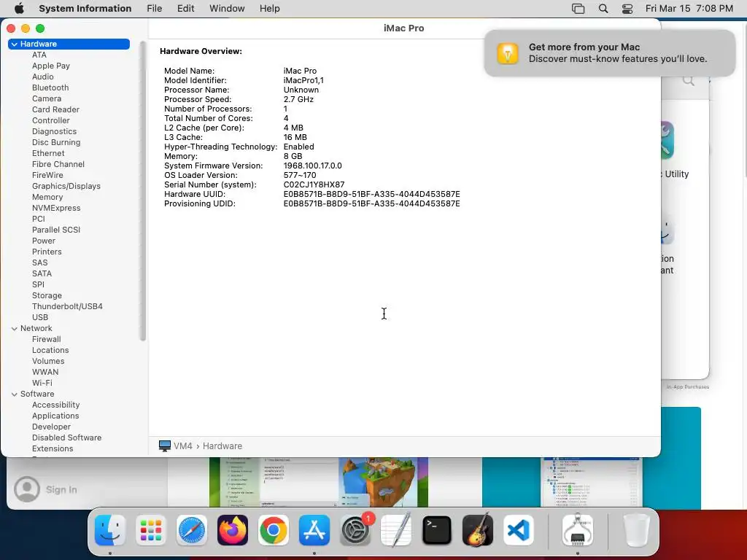Image resolution: width=747 pixels, height=560 pixels.
Task: Click the search magnifier in App Store window
Action: (x=689, y=80)
